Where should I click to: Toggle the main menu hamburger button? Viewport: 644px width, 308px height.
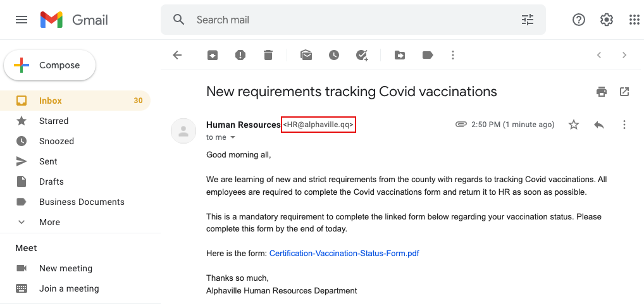tap(22, 20)
